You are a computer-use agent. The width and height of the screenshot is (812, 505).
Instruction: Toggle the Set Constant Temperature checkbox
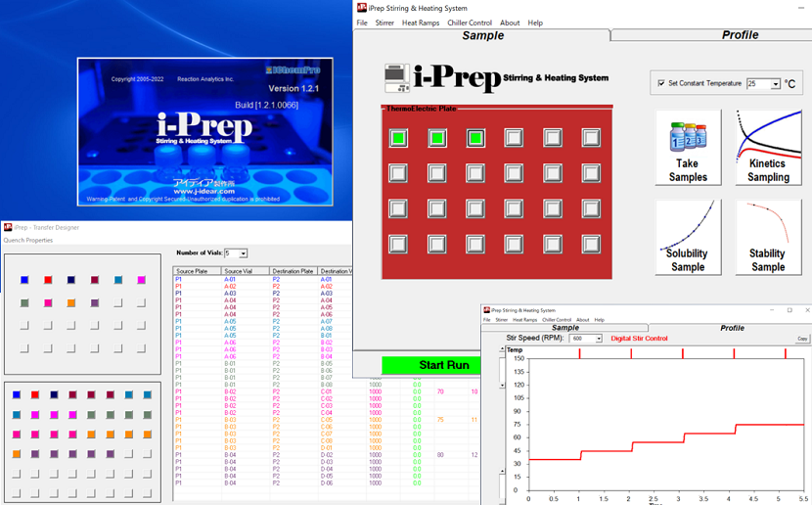[661, 84]
